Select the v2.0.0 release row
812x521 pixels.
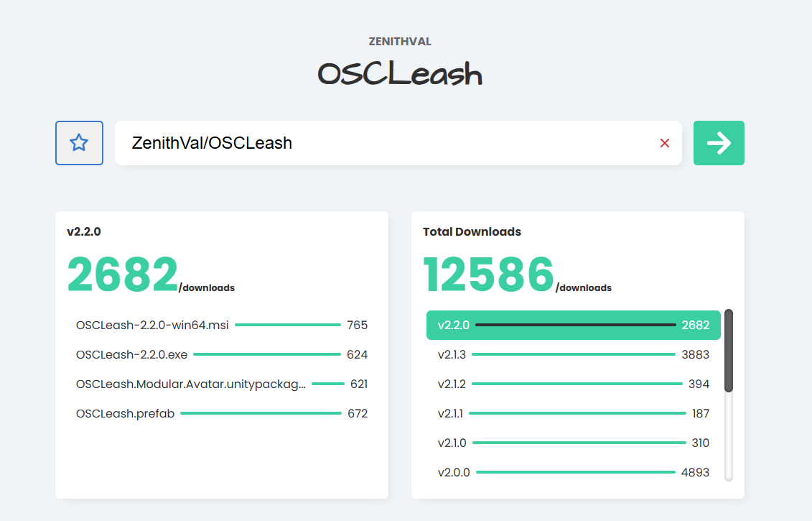pos(573,472)
